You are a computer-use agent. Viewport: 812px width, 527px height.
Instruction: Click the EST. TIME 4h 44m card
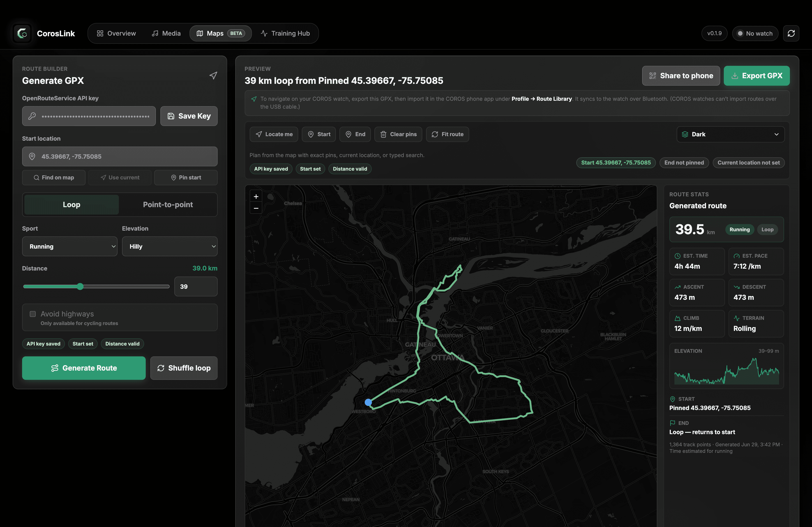(x=697, y=261)
